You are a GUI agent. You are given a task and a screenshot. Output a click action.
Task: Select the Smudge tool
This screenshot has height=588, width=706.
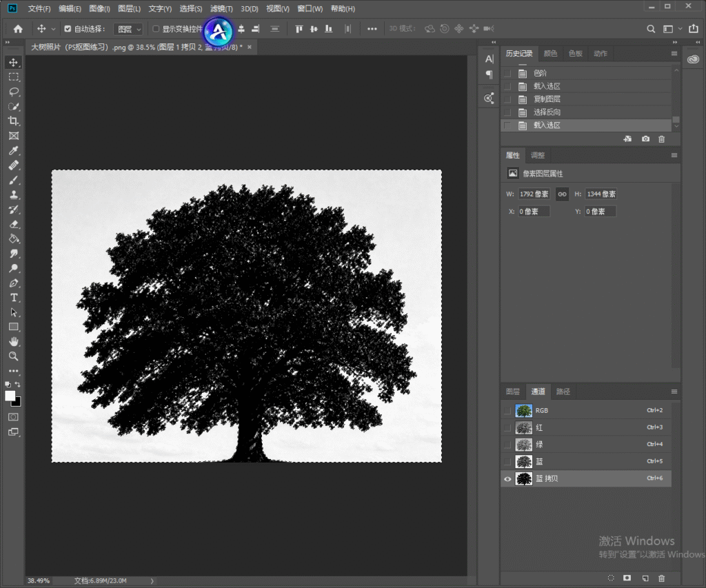point(14,254)
